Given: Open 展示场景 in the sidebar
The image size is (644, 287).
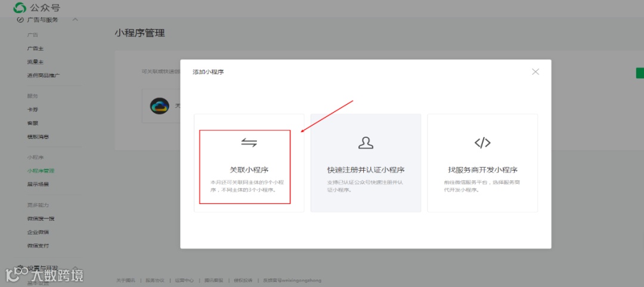Looking at the screenshot, I should coord(38,184).
